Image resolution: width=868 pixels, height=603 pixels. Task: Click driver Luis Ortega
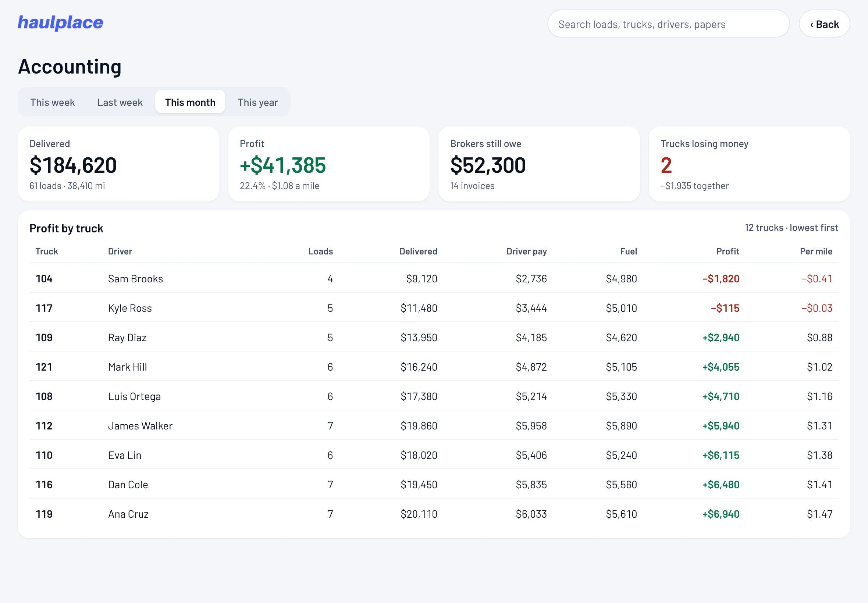click(135, 397)
